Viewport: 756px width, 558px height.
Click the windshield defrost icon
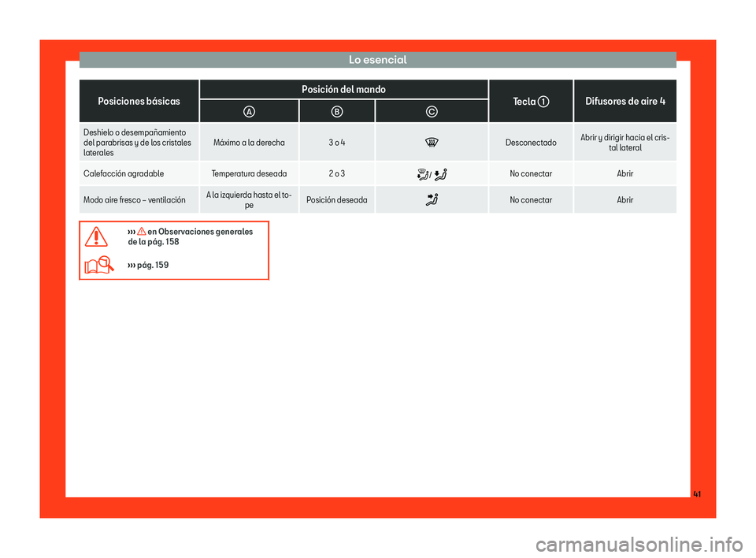coord(432,143)
